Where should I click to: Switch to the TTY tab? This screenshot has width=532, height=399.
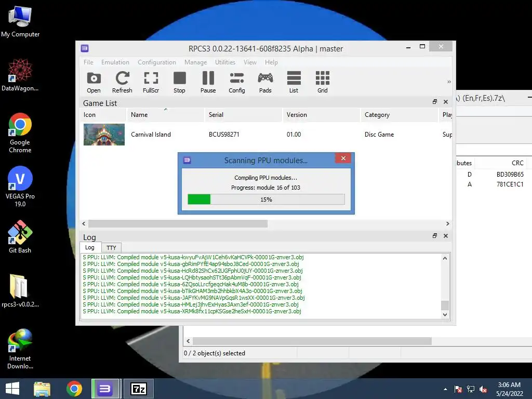click(111, 248)
